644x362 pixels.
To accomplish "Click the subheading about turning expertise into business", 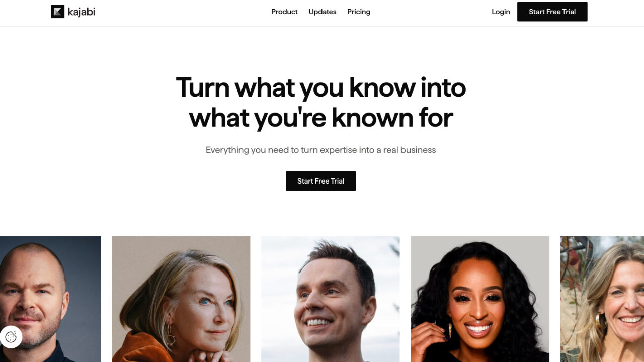I will point(320,150).
